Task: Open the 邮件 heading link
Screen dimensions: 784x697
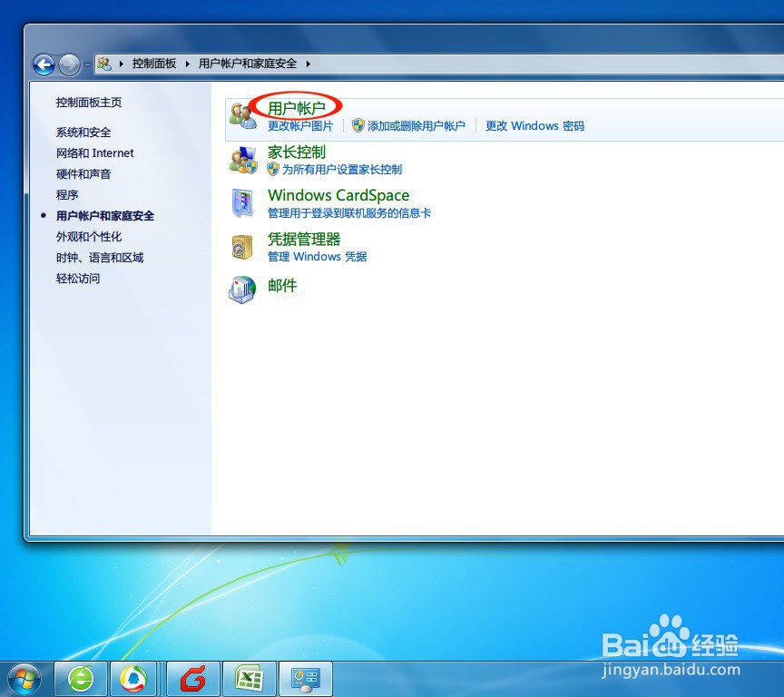Action: [282, 286]
